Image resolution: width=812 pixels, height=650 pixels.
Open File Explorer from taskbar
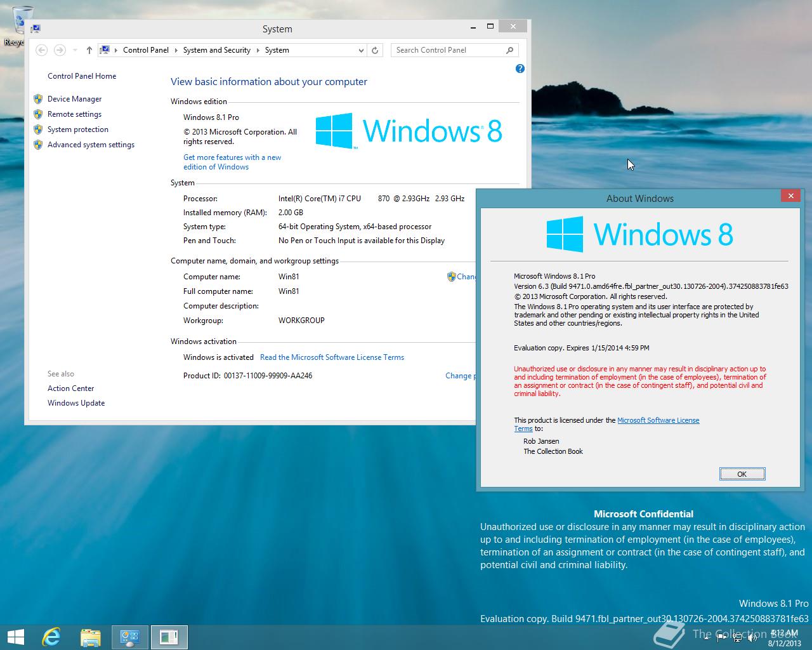click(x=91, y=637)
